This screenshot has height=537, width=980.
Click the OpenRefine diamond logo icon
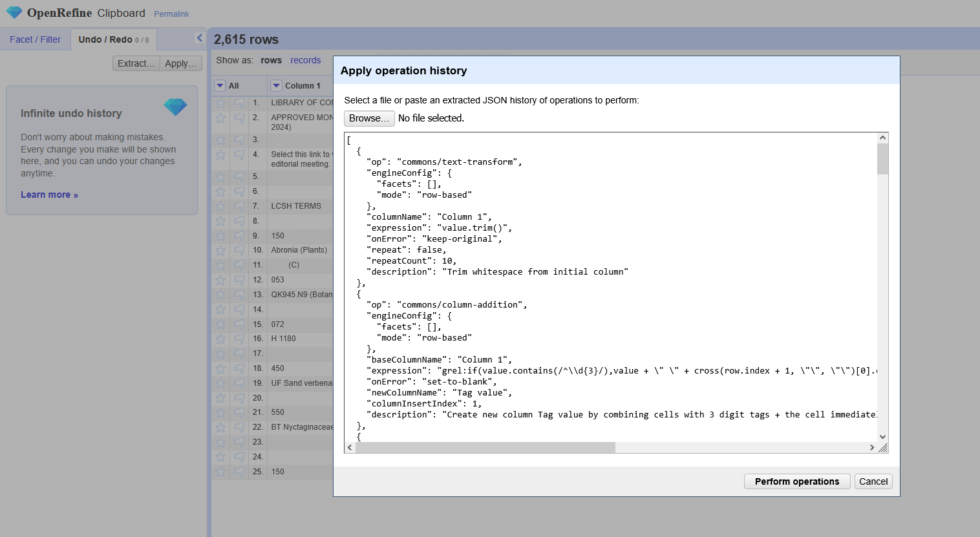(x=14, y=12)
